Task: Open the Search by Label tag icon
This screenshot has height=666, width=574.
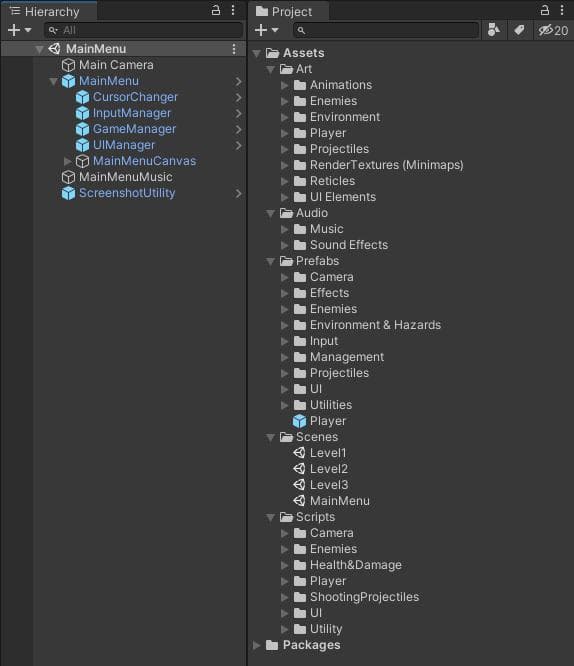Action: [519, 30]
